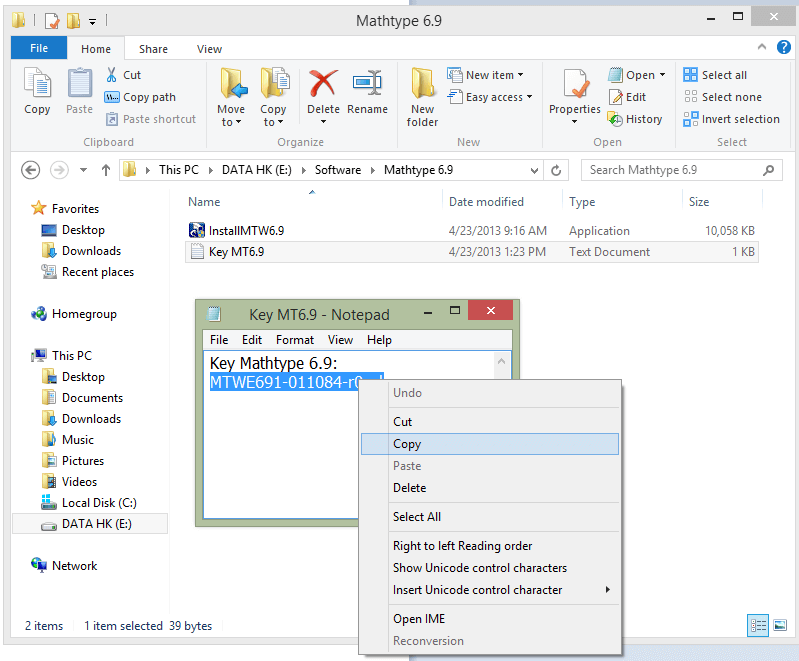The height and width of the screenshot is (661, 799).
Task: Choose Cut from the context menu
Action: (490, 422)
